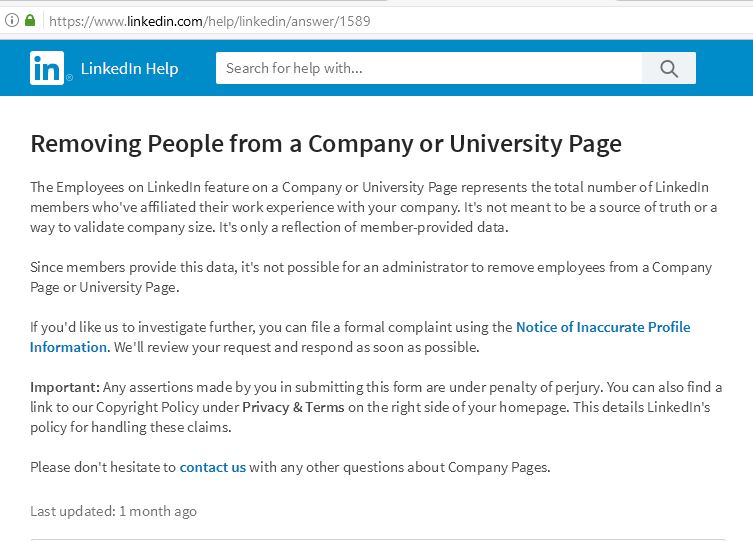Screen dimensions: 753x541
Task: Click the bold 'Important:' label
Action: [x=65, y=387]
